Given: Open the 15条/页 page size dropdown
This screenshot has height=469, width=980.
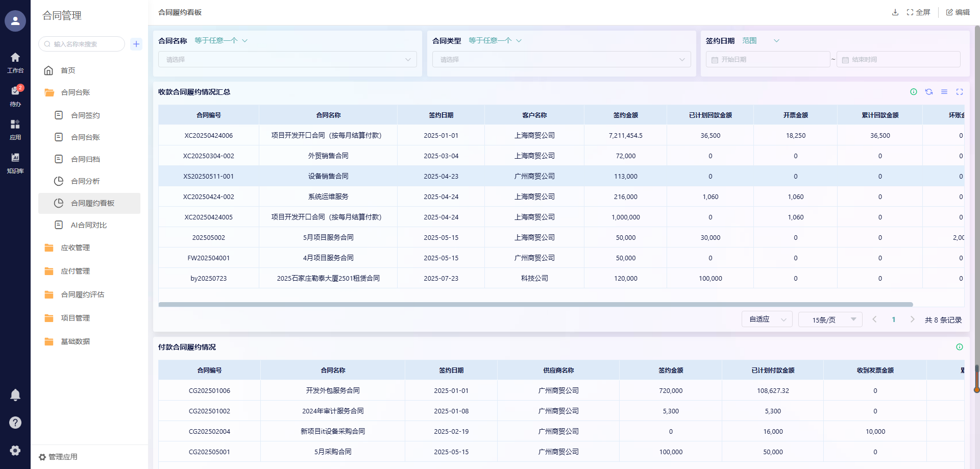Looking at the screenshot, I should point(830,319).
